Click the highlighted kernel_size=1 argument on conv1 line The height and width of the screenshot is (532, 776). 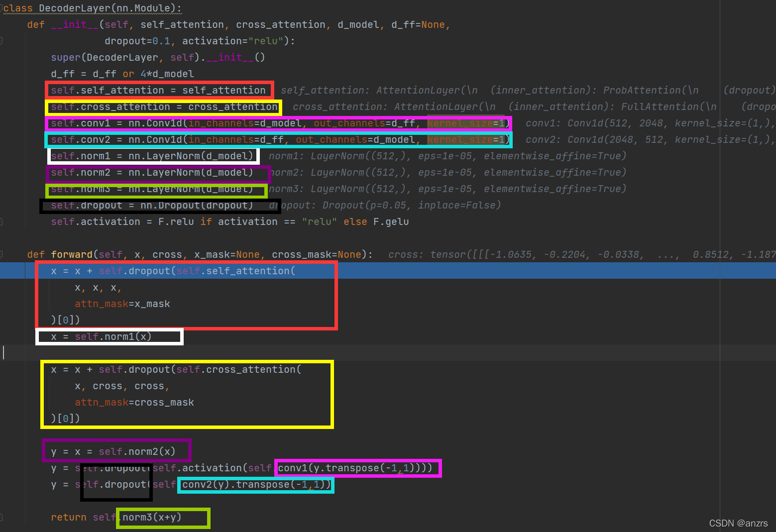tap(467, 123)
